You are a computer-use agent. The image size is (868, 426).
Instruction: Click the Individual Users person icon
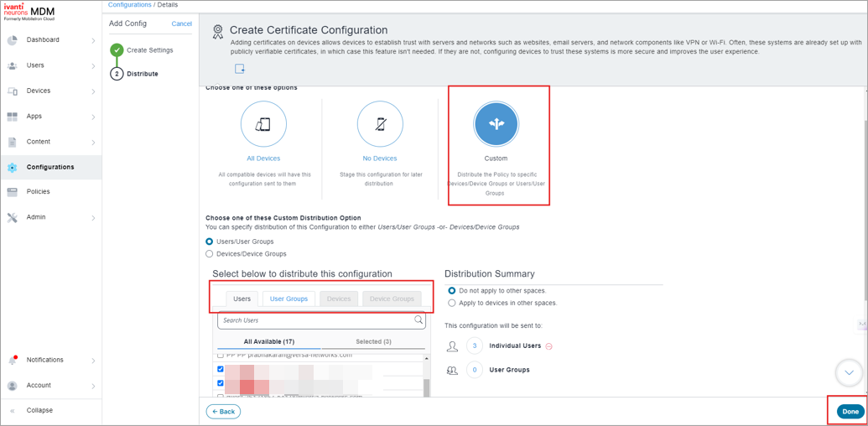453,346
